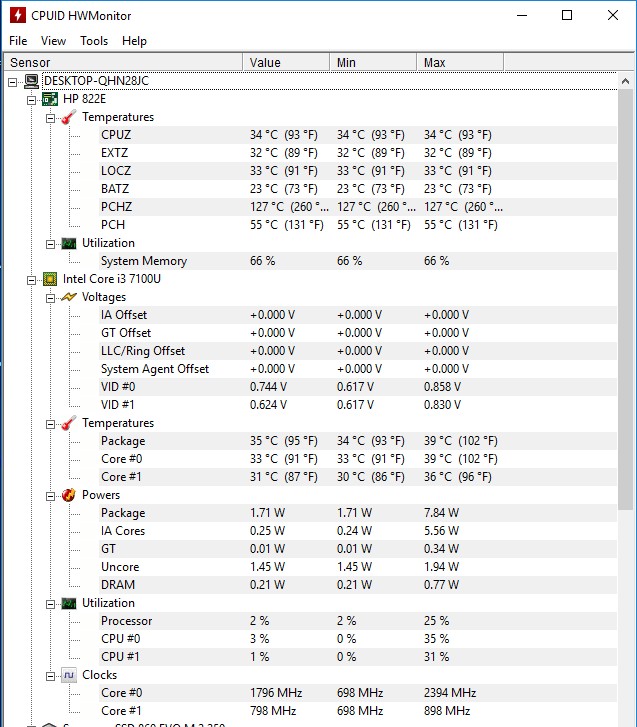
Task: Collapse the DESKTOP-QHN28JC root node
Action: pos(13,81)
